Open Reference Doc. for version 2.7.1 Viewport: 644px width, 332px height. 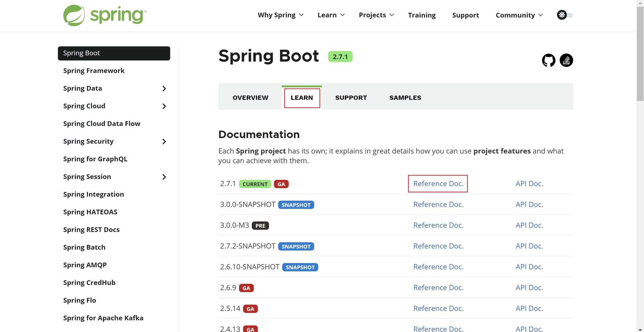point(438,184)
